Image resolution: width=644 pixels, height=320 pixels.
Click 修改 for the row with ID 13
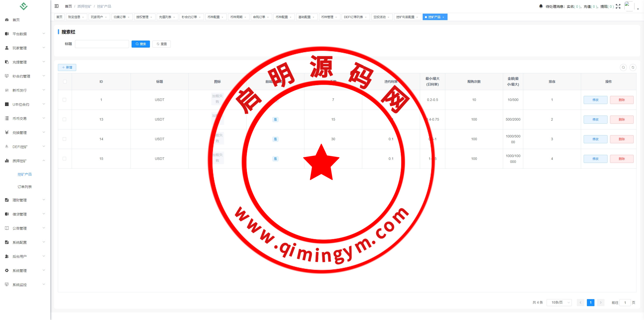[x=595, y=120]
